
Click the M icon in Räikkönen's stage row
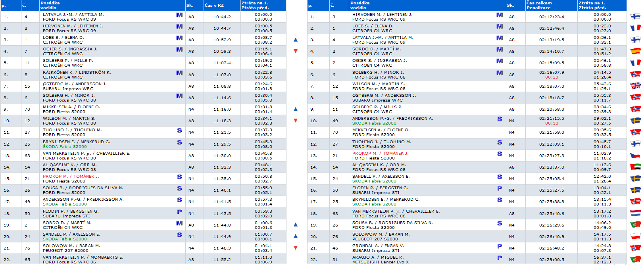point(179,73)
